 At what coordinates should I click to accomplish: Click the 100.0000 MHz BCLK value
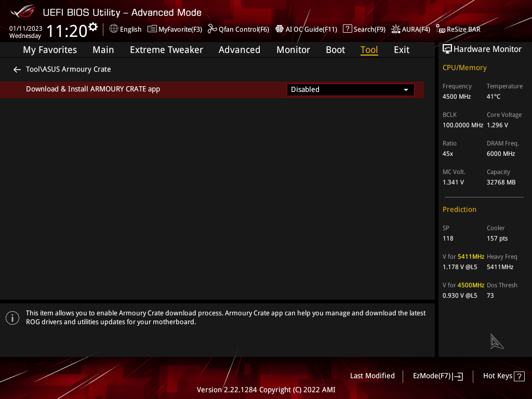click(463, 125)
